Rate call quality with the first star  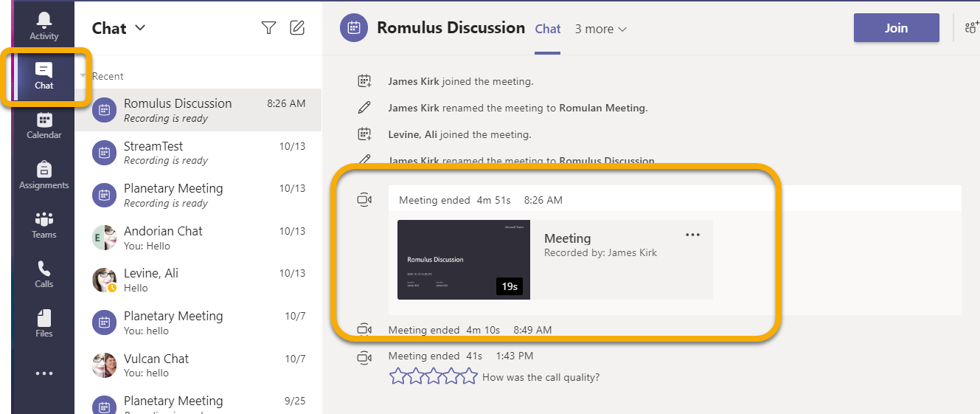[x=398, y=376]
